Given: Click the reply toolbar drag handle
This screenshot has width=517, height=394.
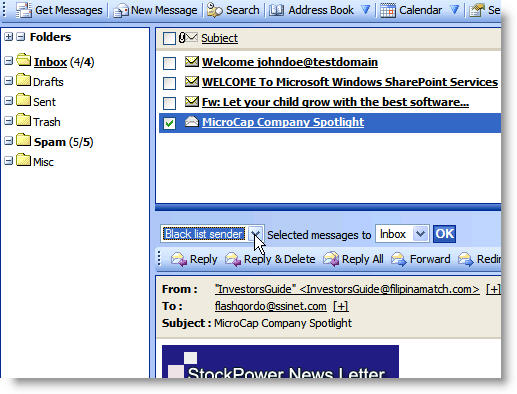Looking at the screenshot, I should pyautogui.click(x=159, y=259).
